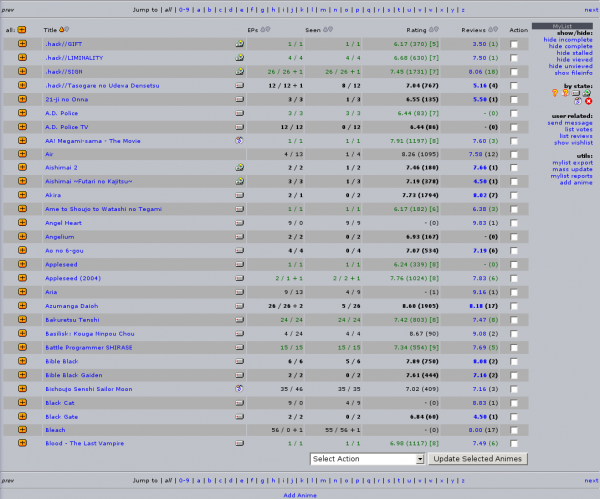
Task: Filter by the red X deleted state icon
Action: coord(588,101)
